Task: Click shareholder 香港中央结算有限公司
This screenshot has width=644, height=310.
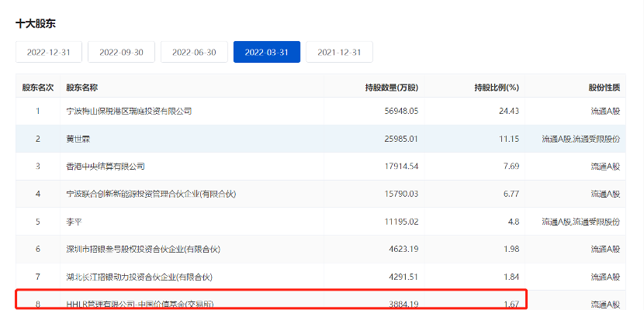Action: pyautogui.click(x=106, y=167)
